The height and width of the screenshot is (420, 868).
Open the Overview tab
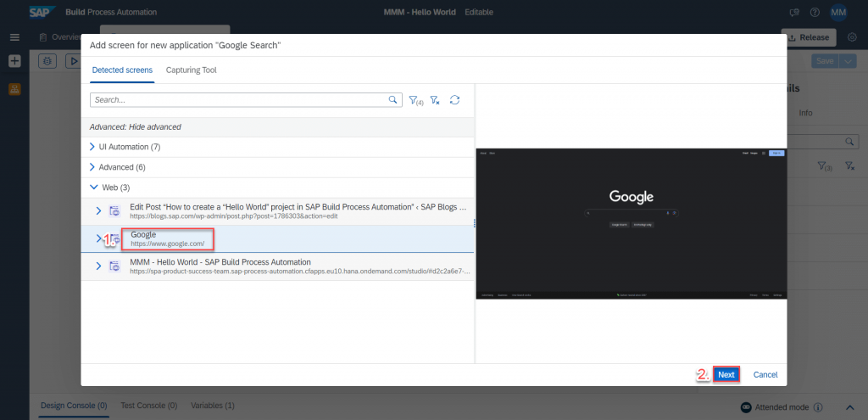click(60, 37)
